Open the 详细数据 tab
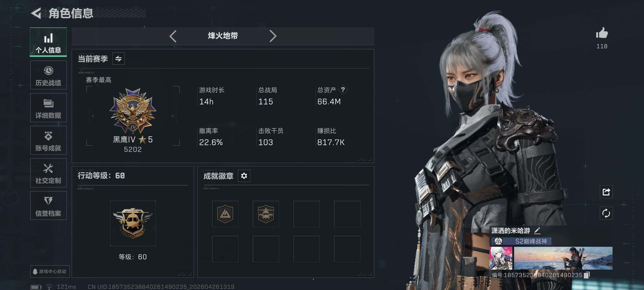The image size is (644, 290). pos(48,108)
